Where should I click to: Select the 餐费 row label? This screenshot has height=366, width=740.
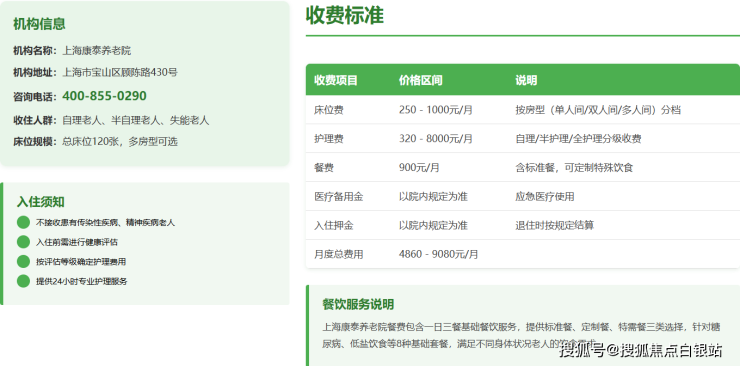click(x=324, y=167)
